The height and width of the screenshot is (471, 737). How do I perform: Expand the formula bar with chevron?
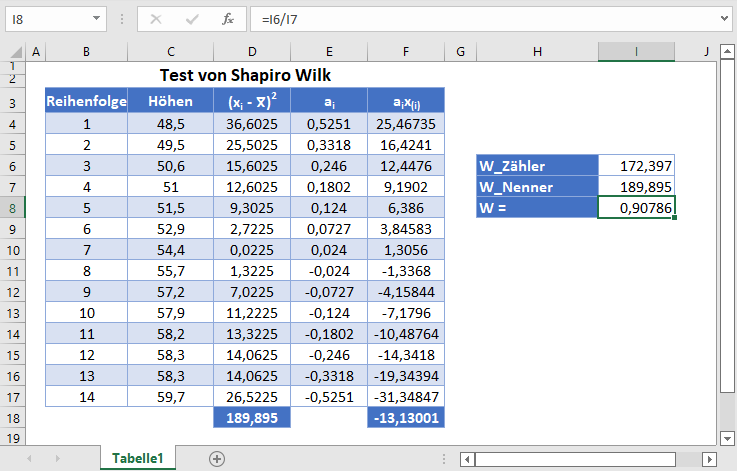click(724, 19)
